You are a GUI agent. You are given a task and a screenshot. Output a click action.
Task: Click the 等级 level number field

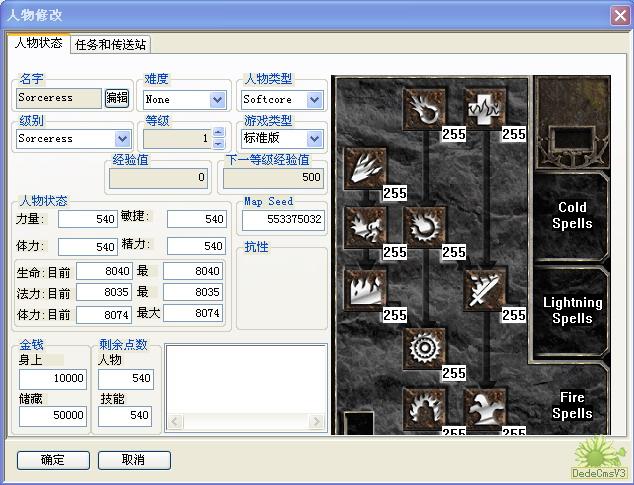tap(178, 139)
